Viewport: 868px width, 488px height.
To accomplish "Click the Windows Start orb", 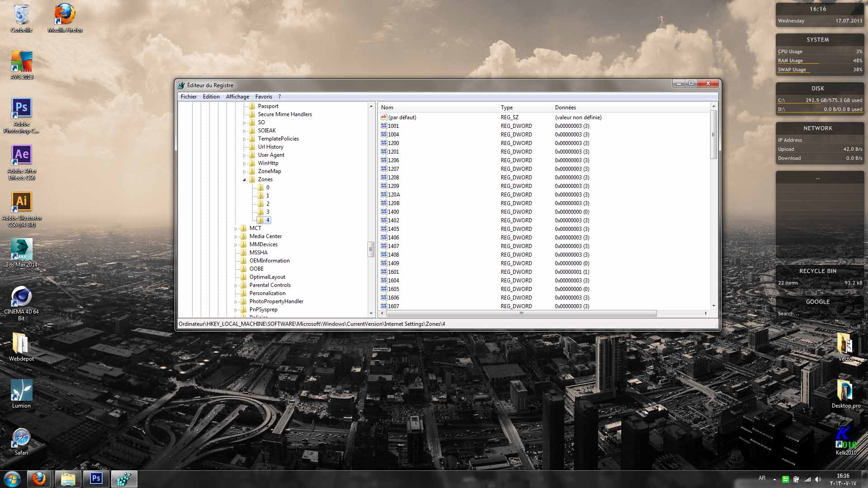I will click(12, 479).
